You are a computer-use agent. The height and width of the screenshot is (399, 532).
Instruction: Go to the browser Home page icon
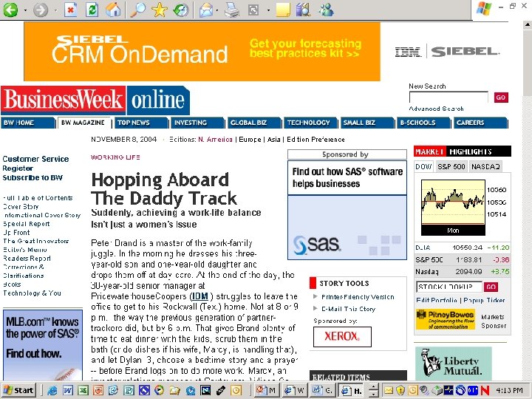point(113,10)
